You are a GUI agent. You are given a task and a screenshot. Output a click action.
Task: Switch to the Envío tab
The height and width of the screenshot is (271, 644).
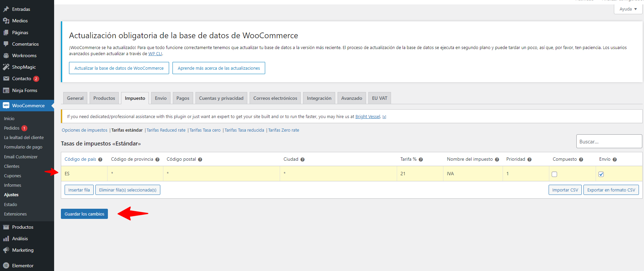tap(161, 98)
